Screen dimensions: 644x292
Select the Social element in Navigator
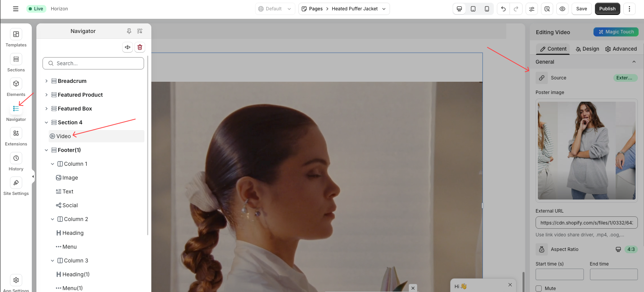(x=67, y=205)
